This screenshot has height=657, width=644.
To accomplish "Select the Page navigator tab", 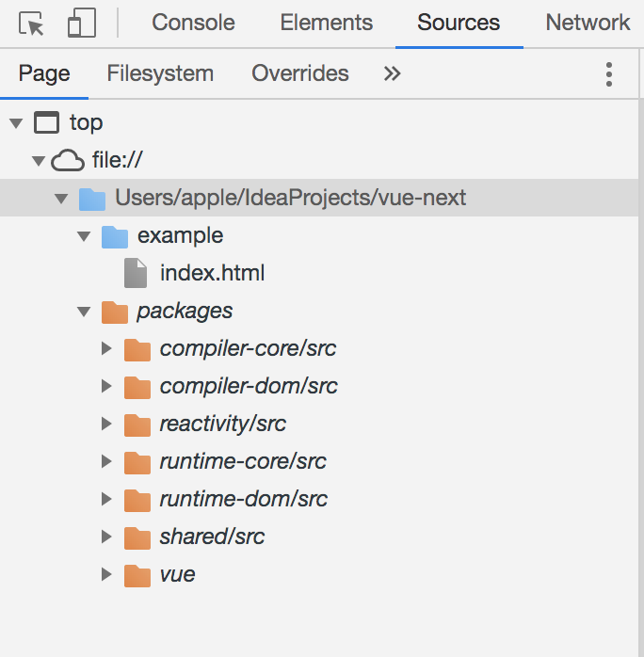I will [x=44, y=73].
